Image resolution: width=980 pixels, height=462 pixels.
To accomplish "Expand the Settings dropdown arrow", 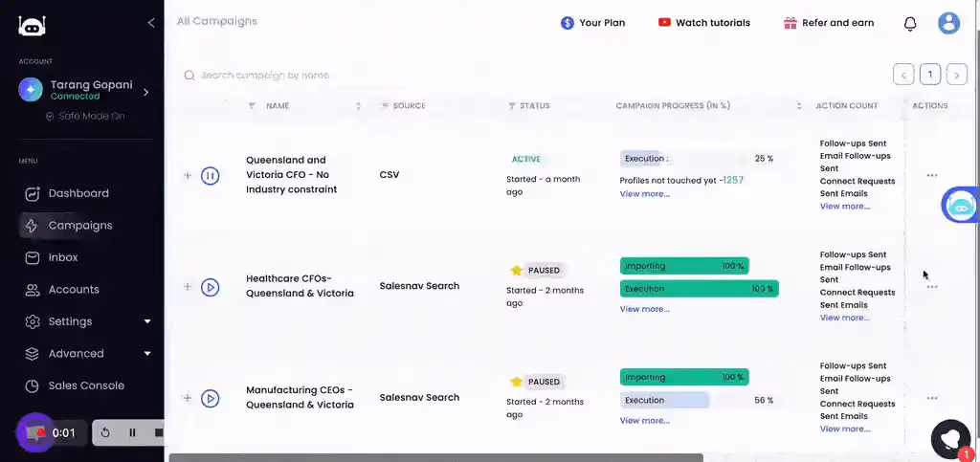I will (x=147, y=321).
